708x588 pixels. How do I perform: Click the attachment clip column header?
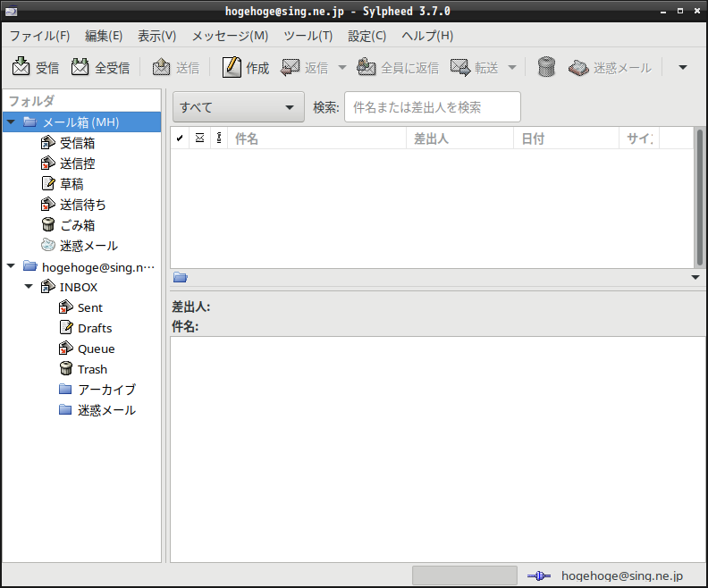point(219,139)
